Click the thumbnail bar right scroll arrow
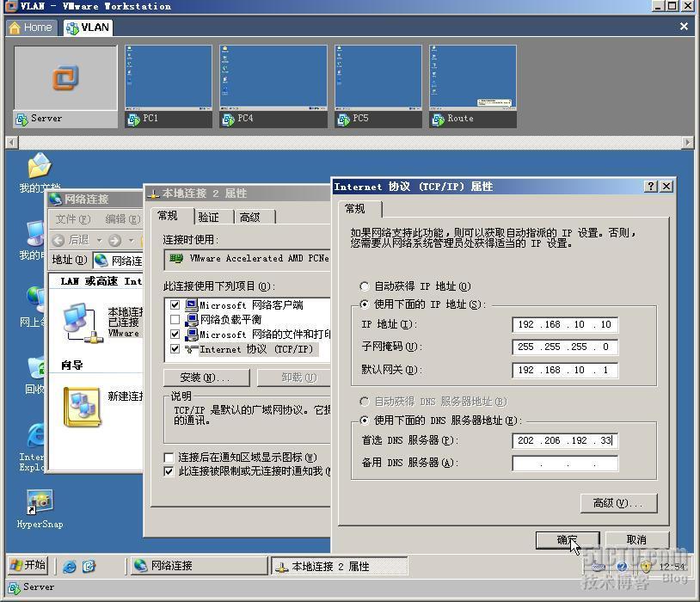The image size is (700, 602). [x=688, y=143]
